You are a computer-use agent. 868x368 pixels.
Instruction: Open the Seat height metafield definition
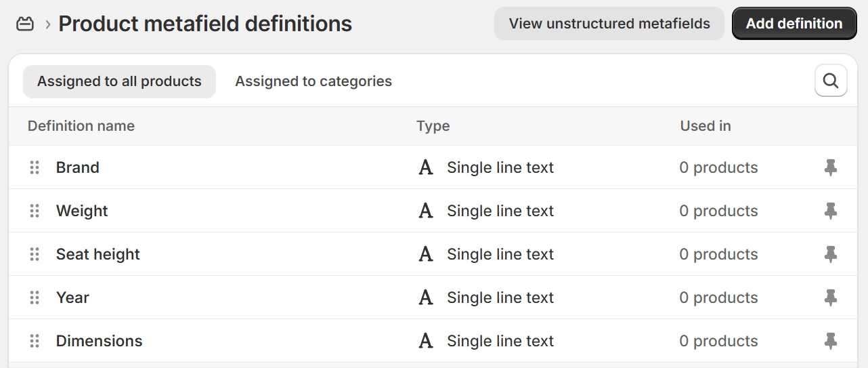pyautogui.click(x=98, y=254)
